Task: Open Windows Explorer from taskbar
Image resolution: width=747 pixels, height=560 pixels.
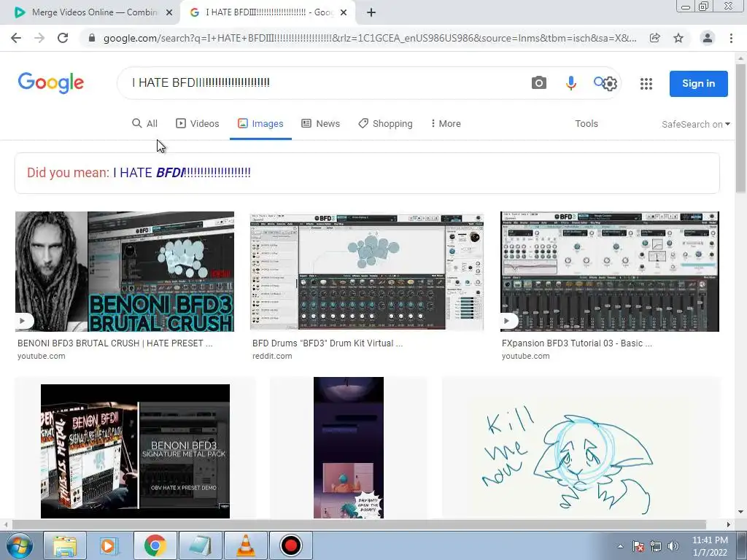Action: pos(65,545)
